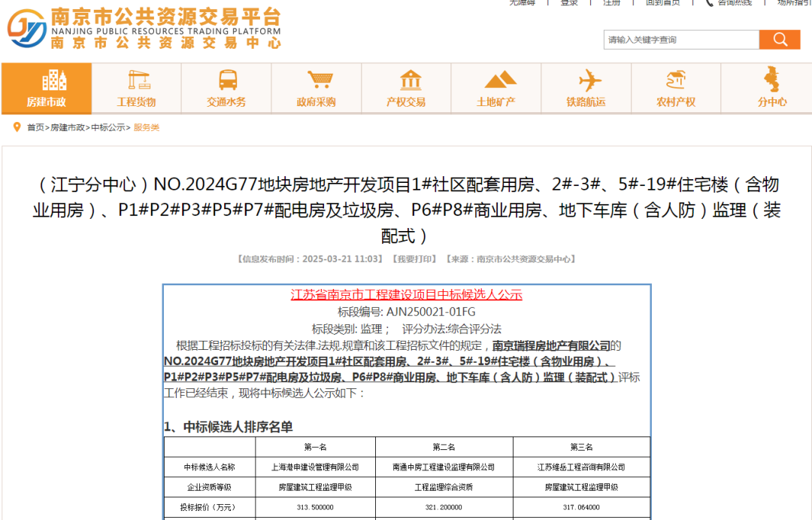812x520 pixels.
Task: Click the breadcrumb location pin icon
Action: [x=17, y=127]
